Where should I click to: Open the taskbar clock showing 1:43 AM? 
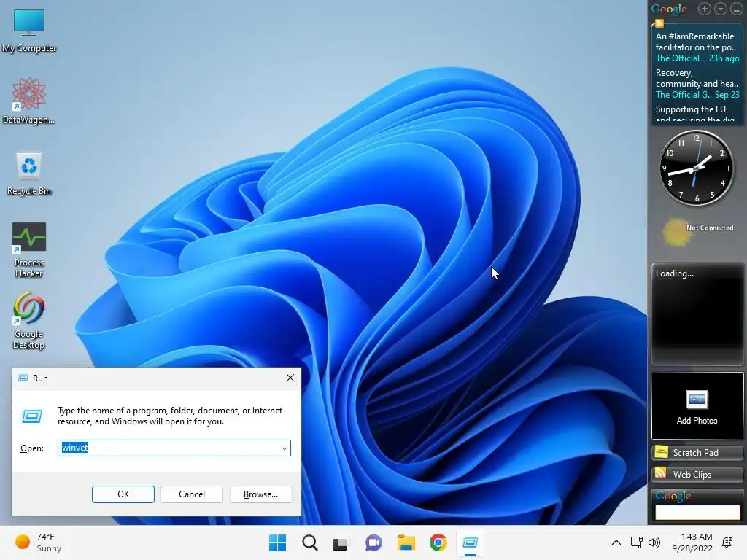coord(692,542)
